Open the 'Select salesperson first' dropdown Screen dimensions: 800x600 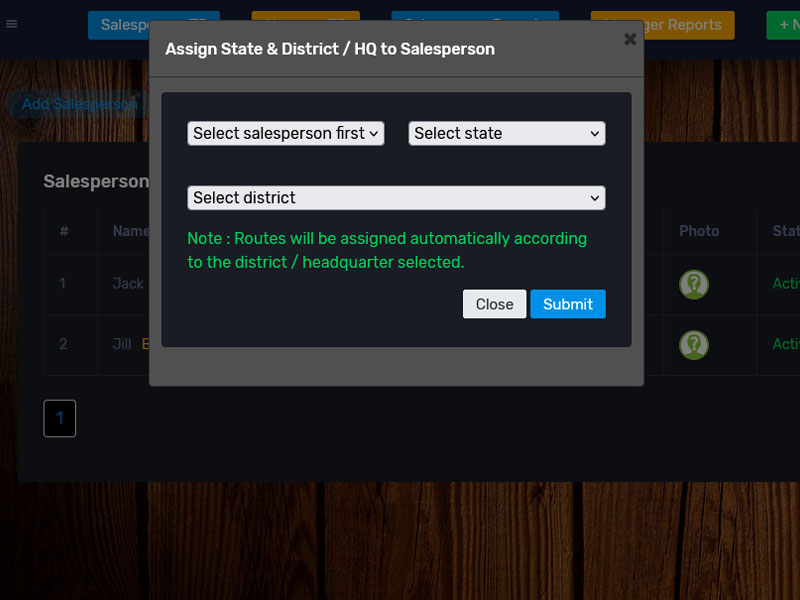[x=285, y=133]
